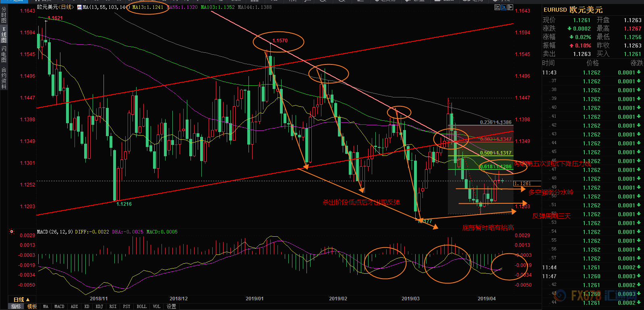Image resolution: width=644 pixels, height=310 pixels.
Task: Open the 日线 period selector
Action: coord(21,300)
